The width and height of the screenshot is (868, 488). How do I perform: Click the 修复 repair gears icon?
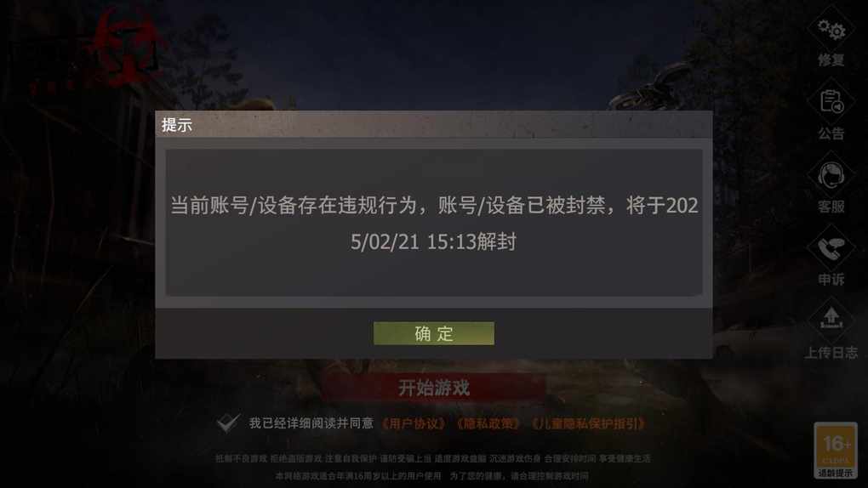tap(831, 29)
